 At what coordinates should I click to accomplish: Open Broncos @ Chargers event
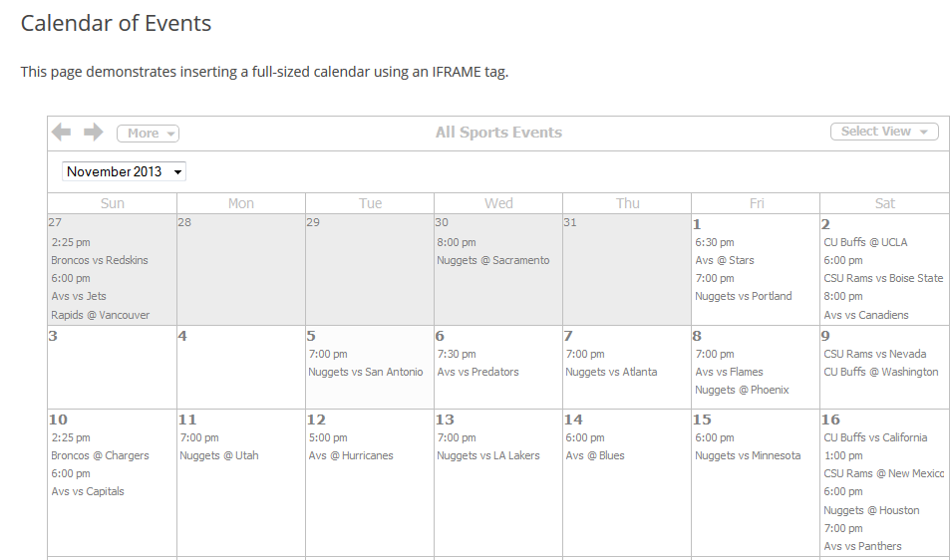point(100,455)
